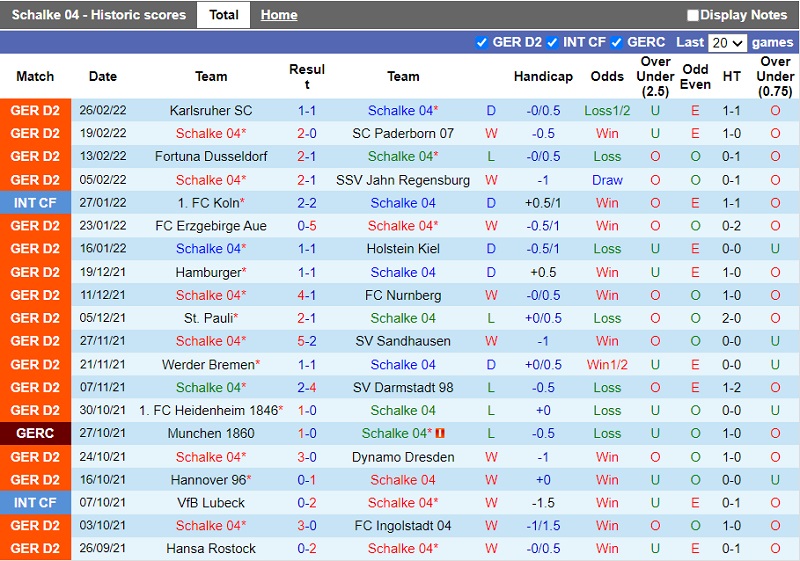Open FC Erzgebirge Aue team link
The image size is (800, 561).
211,226
